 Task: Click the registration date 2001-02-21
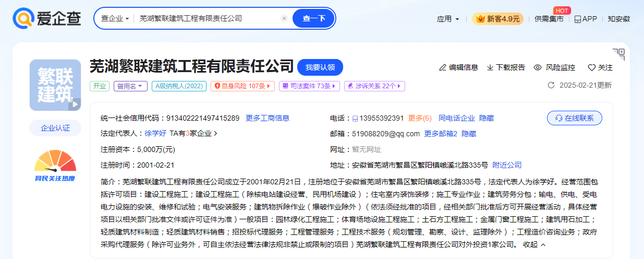click(155, 165)
